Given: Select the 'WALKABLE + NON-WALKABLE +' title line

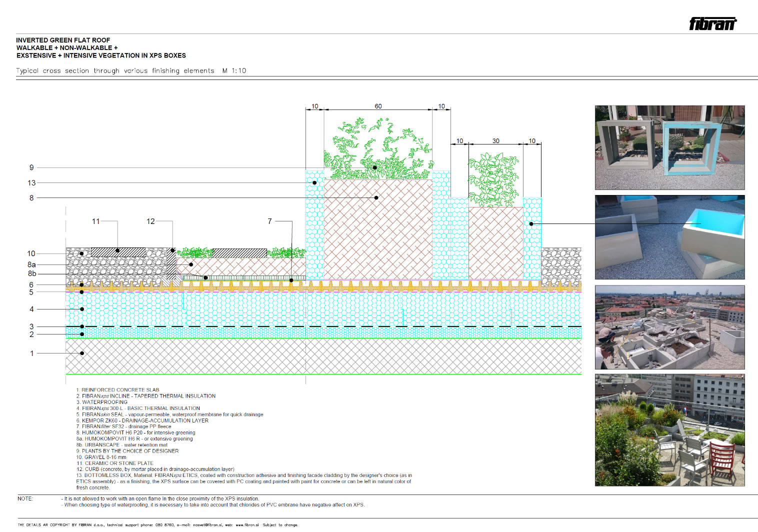Looking at the screenshot, I should click(67, 48).
